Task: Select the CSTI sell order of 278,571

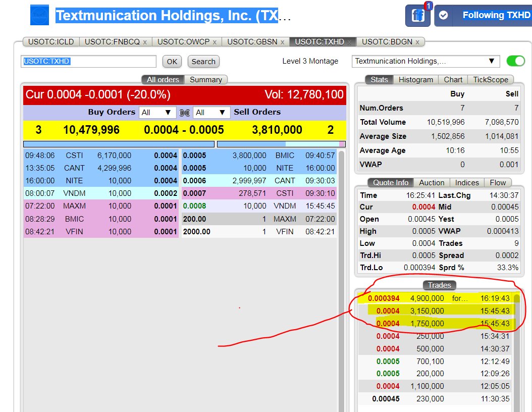Action: (259, 193)
